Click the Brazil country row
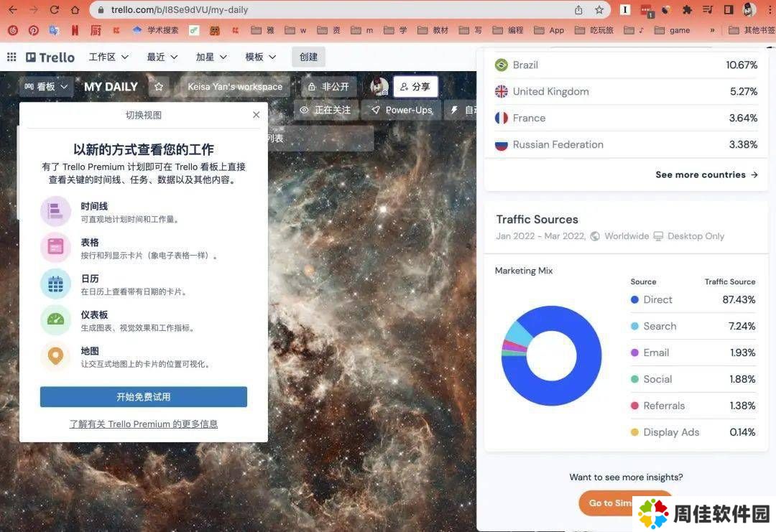The width and height of the screenshot is (776, 532). pyautogui.click(x=626, y=65)
